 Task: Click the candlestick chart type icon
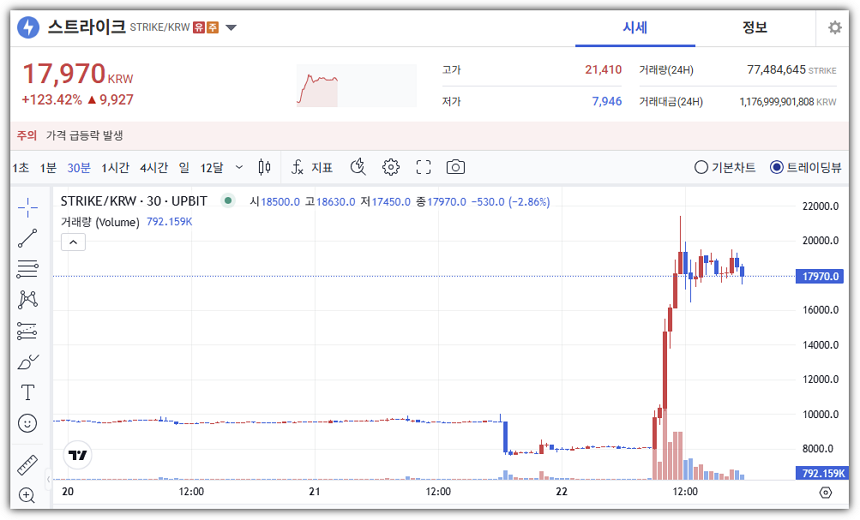click(x=264, y=167)
